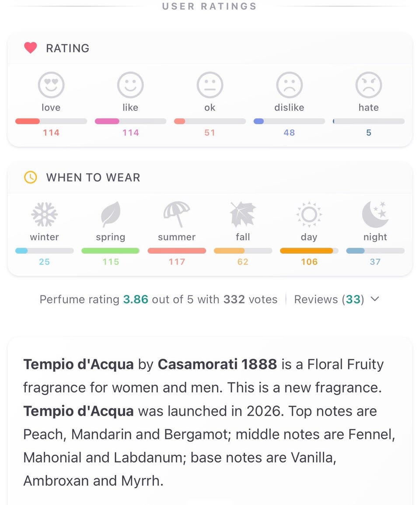Image resolution: width=420 pixels, height=505 pixels.
Task: Pick the fall maple leaf icon
Action: tap(242, 214)
